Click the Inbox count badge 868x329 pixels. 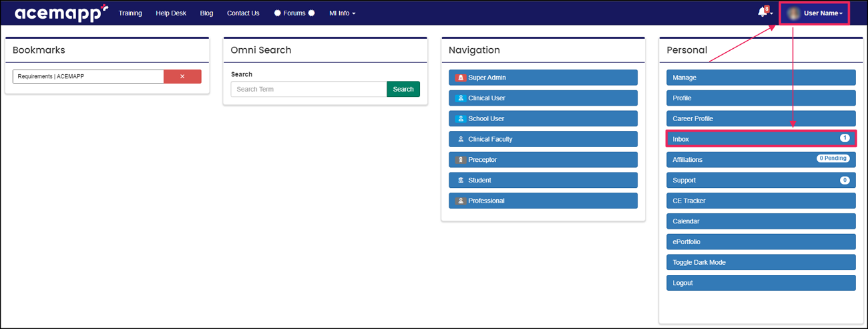pyautogui.click(x=845, y=138)
